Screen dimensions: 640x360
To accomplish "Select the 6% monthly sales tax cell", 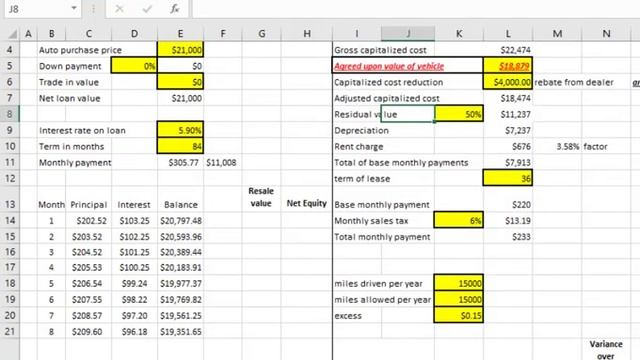I will [x=459, y=220].
